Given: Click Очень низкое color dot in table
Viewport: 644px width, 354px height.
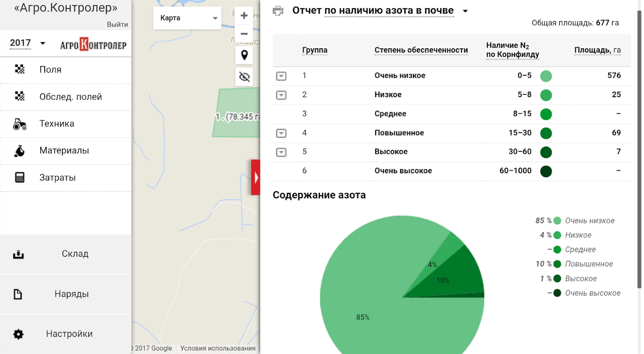Looking at the screenshot, I should tap(546, 76).
